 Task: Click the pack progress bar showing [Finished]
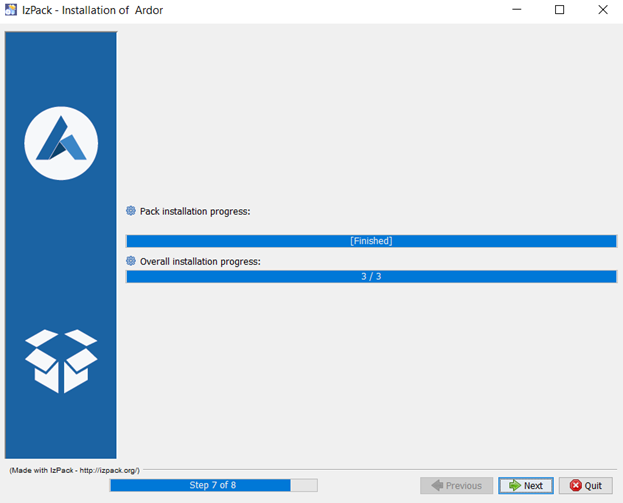371,241
